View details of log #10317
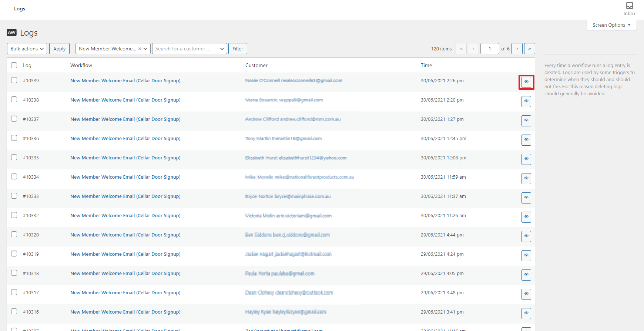 [x=526, y=294]
